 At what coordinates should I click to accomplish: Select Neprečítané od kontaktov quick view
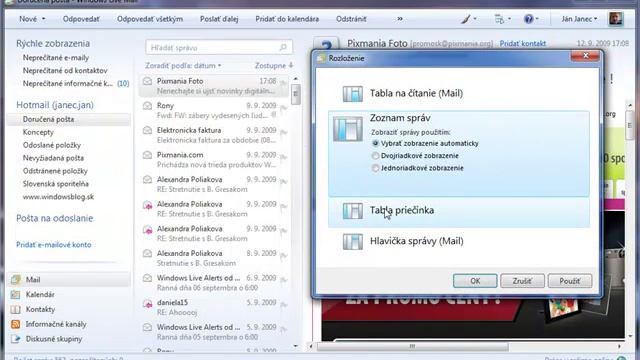coord(65,71)
